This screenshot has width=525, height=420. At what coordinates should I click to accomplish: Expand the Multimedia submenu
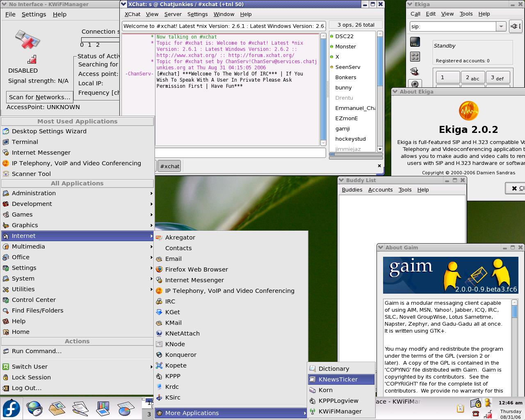click(78, 247)
